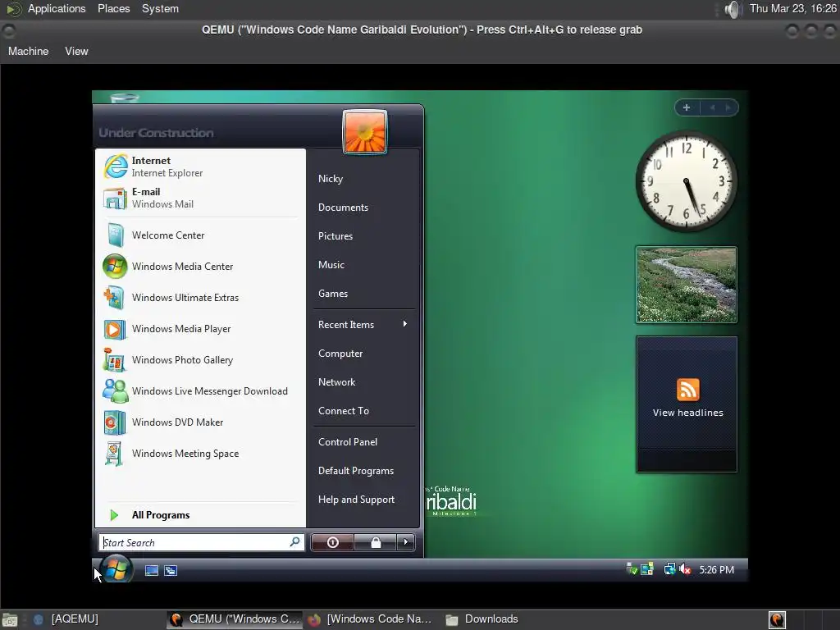Click Switch between windows quick launch icon
Image resolution: width=840 pixels, height=630 pixels.
(x=171, y=571)
